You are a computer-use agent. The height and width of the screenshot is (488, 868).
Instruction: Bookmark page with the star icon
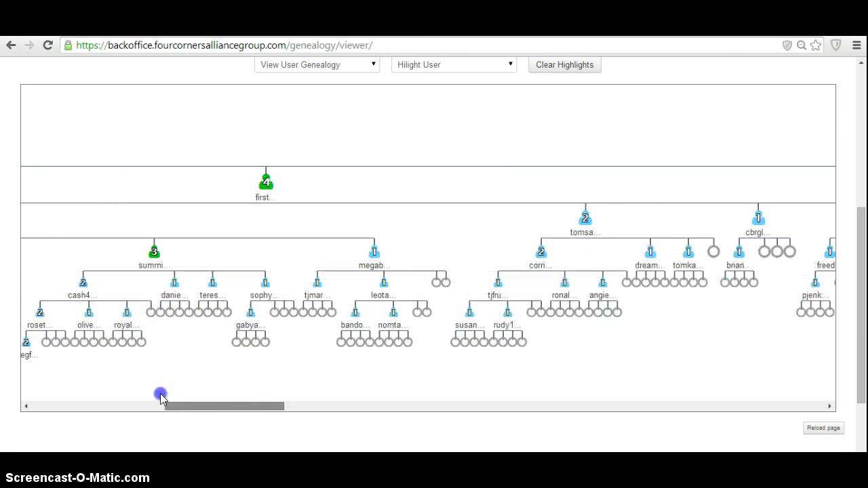coord(816,45)
